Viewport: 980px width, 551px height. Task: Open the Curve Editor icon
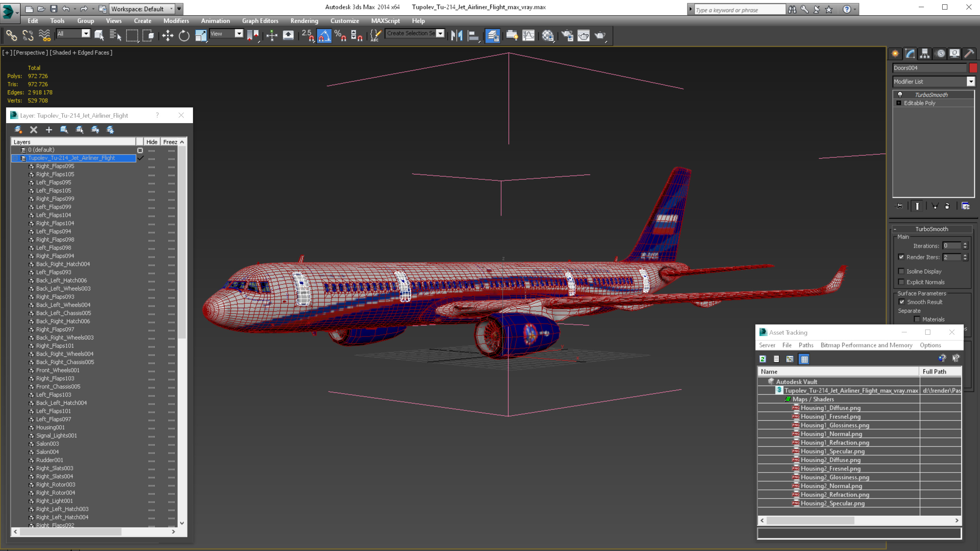pos(528,35)
